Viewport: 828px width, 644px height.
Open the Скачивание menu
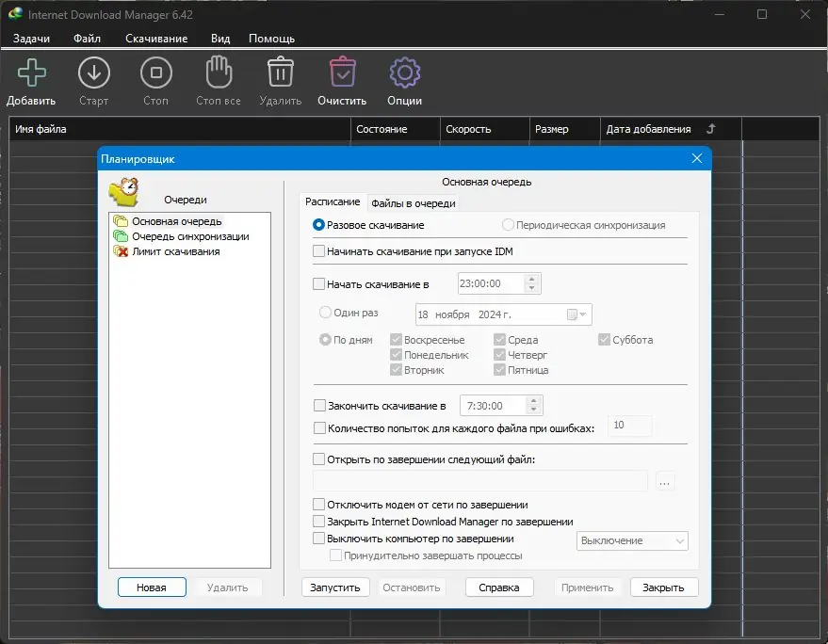[x=158, y=39]
